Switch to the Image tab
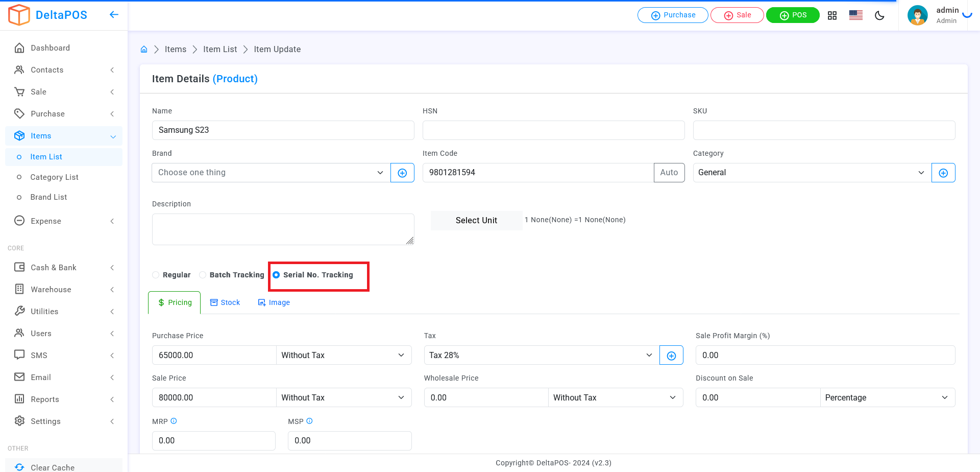The width and height of the screenshot is (980, 472). (274, 302)
